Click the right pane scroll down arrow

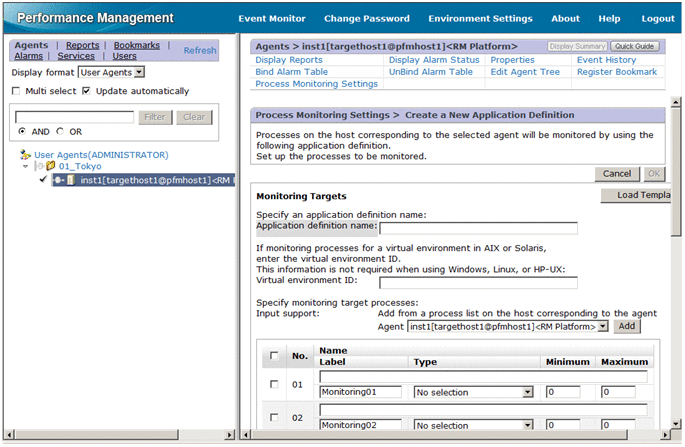pyautogui.click(x=676, y=423)
